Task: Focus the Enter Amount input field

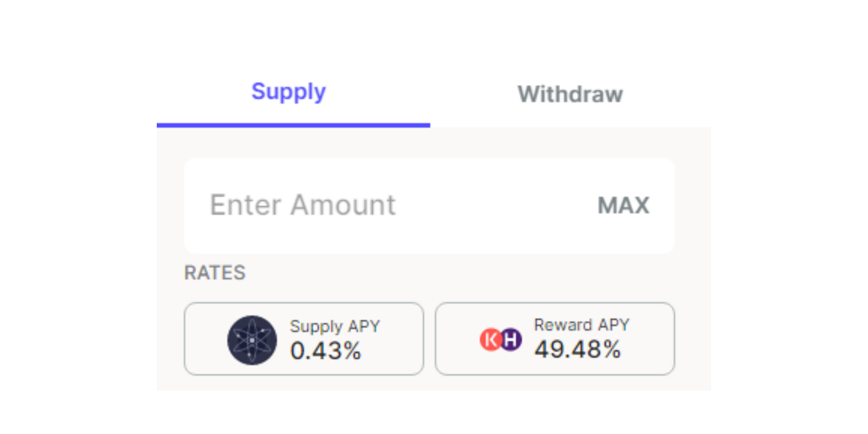Action: coord(430,206)
